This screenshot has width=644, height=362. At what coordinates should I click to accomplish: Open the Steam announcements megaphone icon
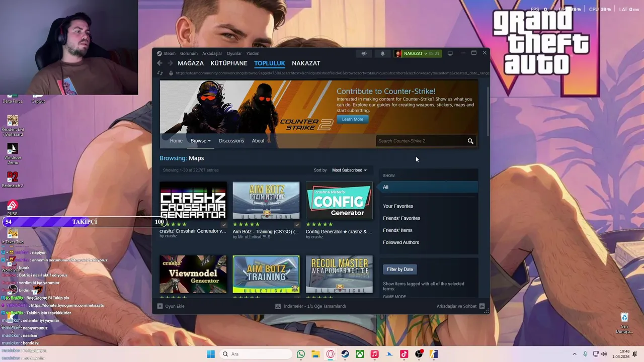pos(364,53)
